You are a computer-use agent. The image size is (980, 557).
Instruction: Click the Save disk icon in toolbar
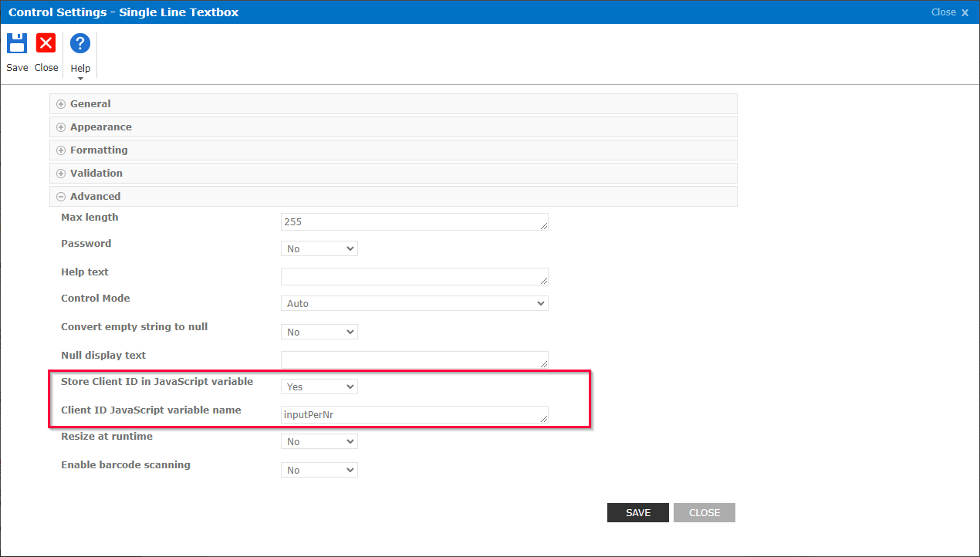pyautogui.click(x=16, y=43)
